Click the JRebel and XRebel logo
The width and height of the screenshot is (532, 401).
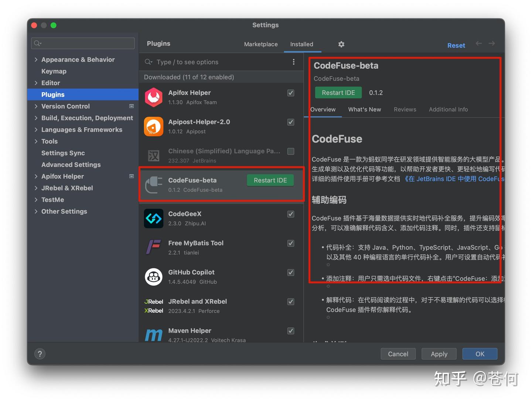[154, 306]
